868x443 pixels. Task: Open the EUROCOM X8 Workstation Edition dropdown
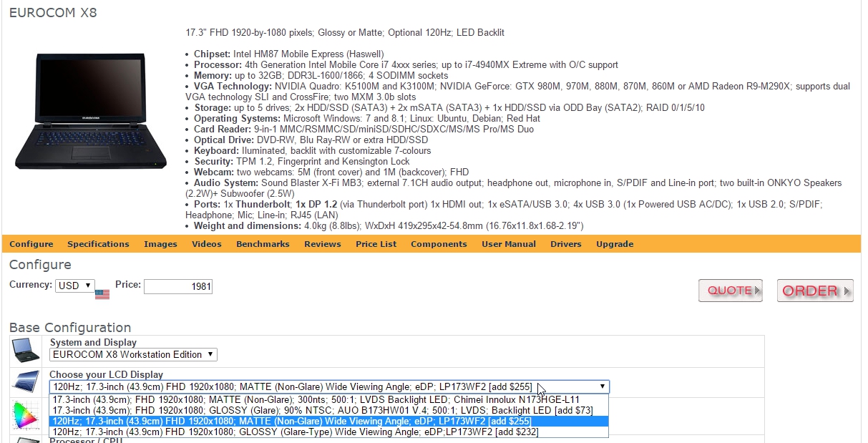133,354
